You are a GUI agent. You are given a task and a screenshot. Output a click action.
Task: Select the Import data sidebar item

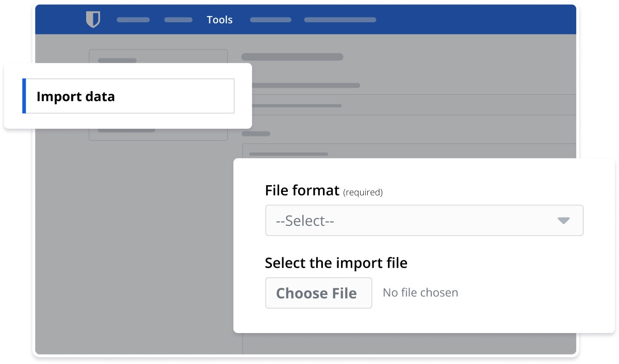129,96
